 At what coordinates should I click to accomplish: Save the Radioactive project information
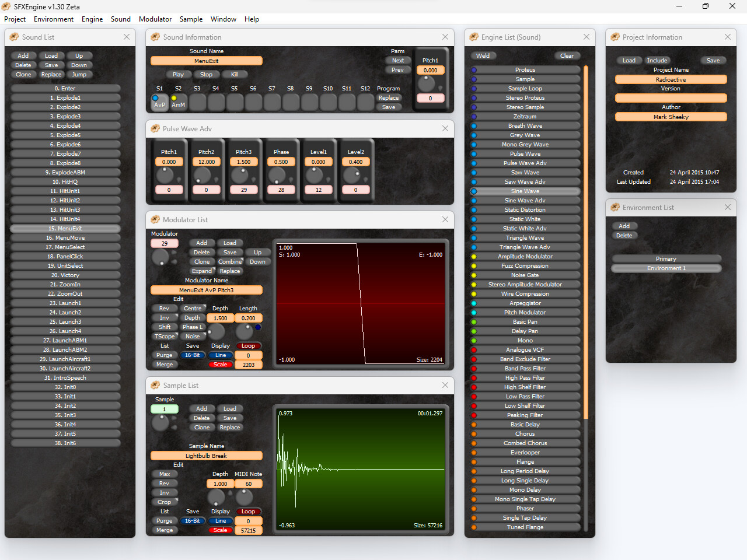[714, 60]
